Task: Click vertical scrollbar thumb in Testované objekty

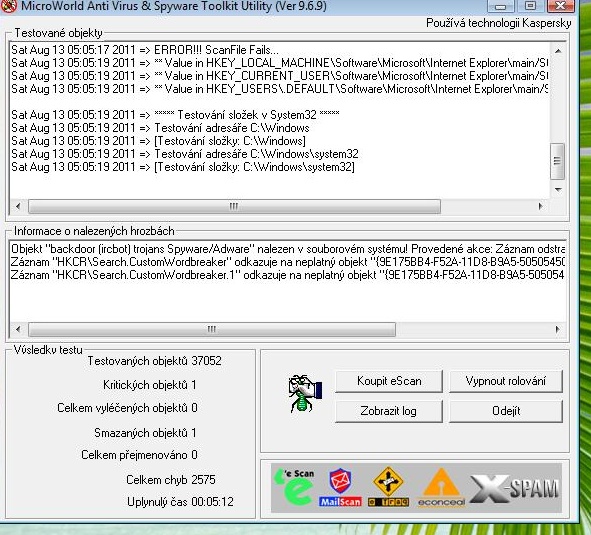Action: (557, 161)
